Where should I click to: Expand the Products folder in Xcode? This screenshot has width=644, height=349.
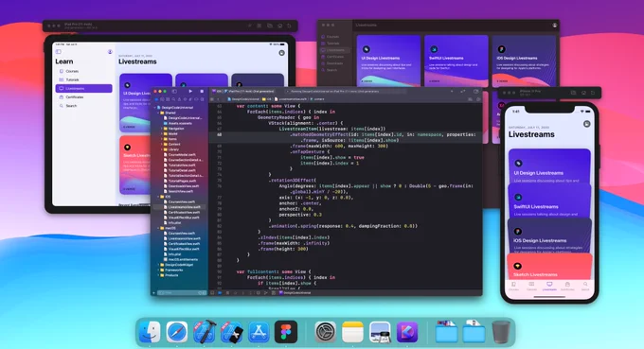click(x=158, y=275)
